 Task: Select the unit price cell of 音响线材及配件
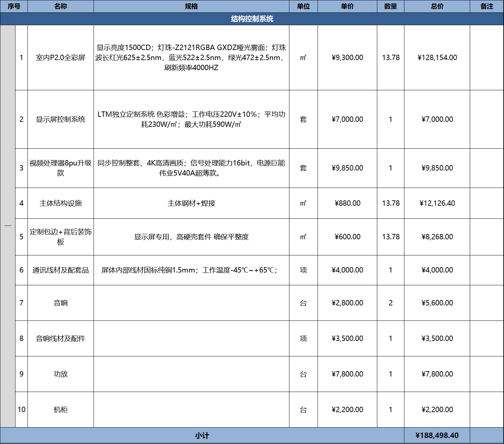coord(347,339)
